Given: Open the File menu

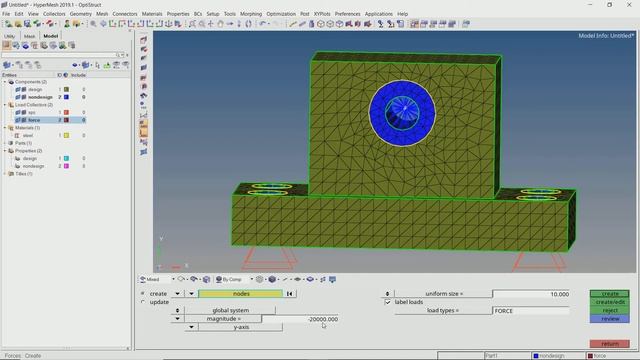Looking at the screenshot, I should coord(6,14).
